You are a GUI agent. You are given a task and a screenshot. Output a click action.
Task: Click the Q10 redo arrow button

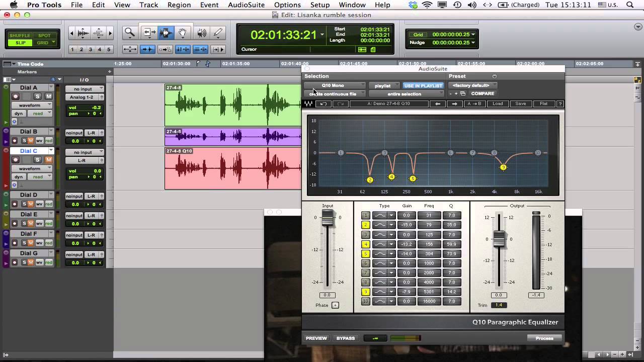[340, 104]
